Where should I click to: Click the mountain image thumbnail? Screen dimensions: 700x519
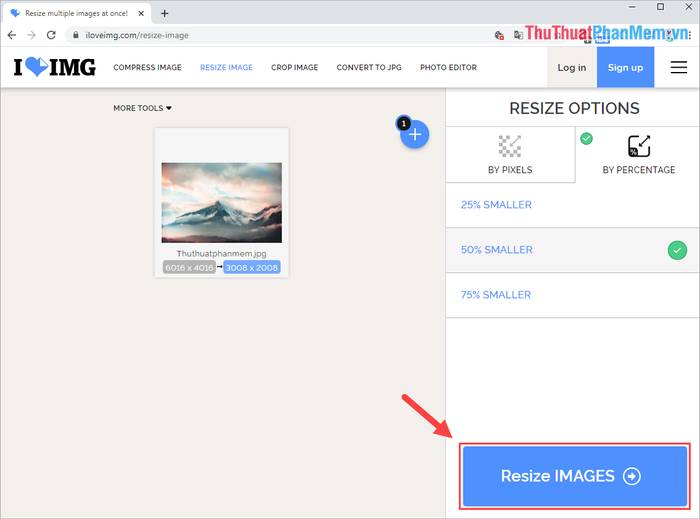221,203
